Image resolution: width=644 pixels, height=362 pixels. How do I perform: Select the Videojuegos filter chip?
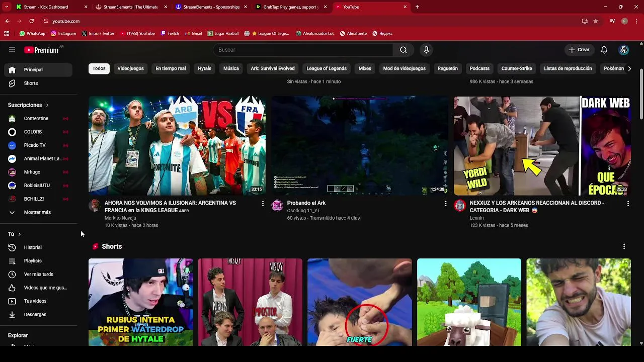click(x=130, y=68)
